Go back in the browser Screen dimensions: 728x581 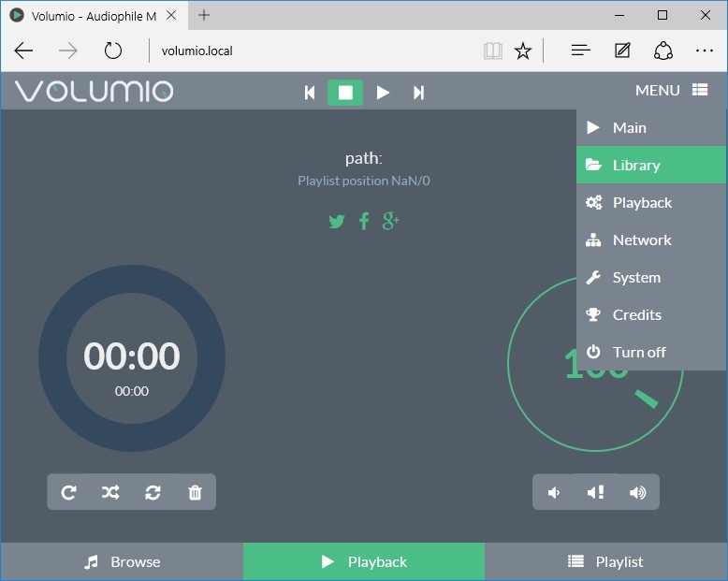click(23, 51)
